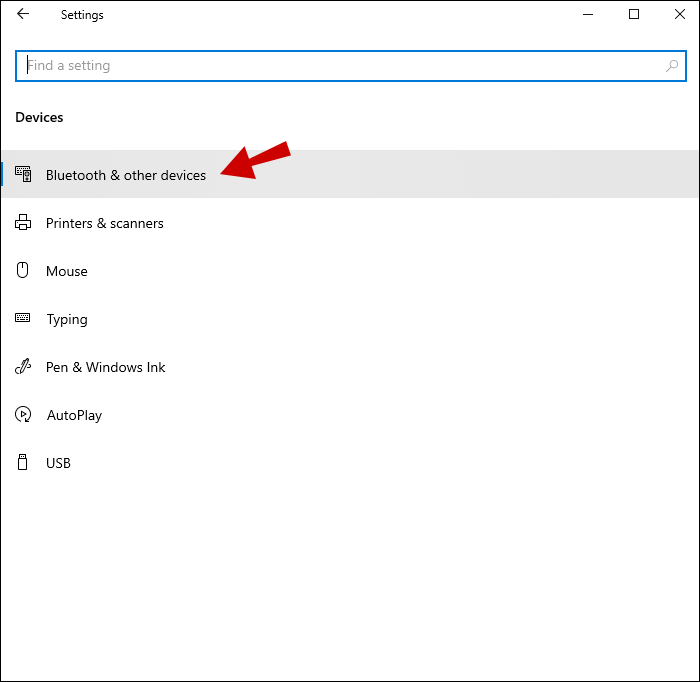Minimize the Settings window

coord(588,14)
